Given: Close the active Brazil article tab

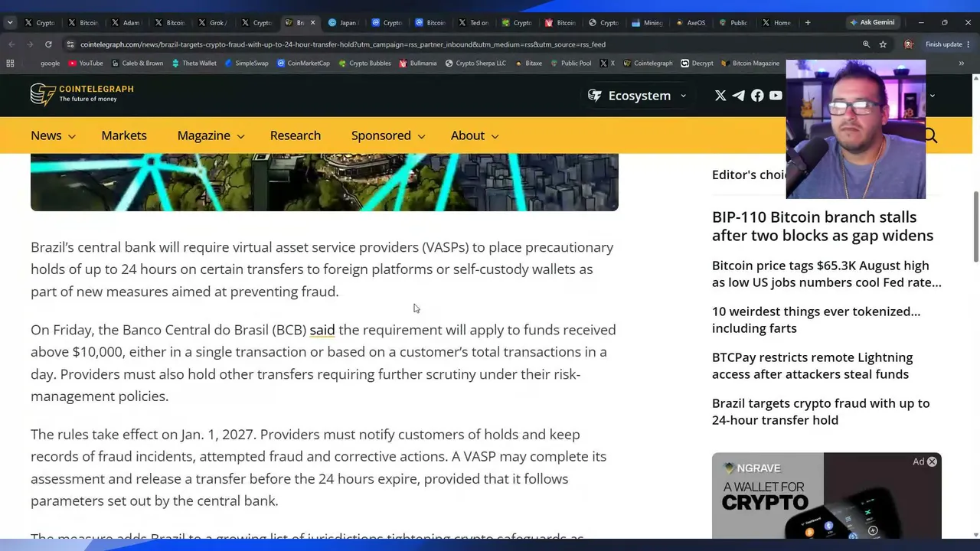Looking at the screenshot, I should pyautogui.click(x=312, y=23).
